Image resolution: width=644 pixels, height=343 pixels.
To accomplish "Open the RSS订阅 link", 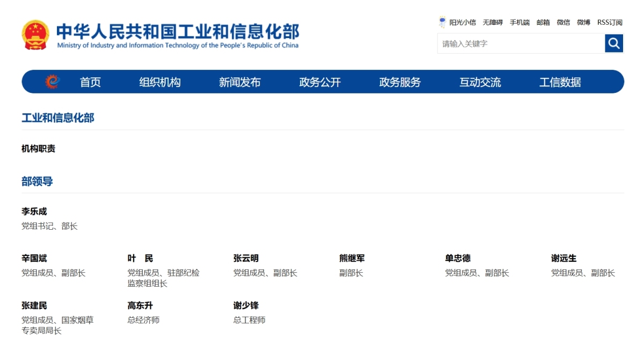I will click(610, 23).
